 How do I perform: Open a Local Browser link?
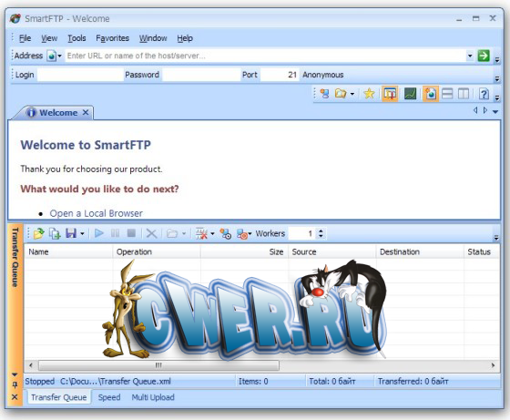96,213
